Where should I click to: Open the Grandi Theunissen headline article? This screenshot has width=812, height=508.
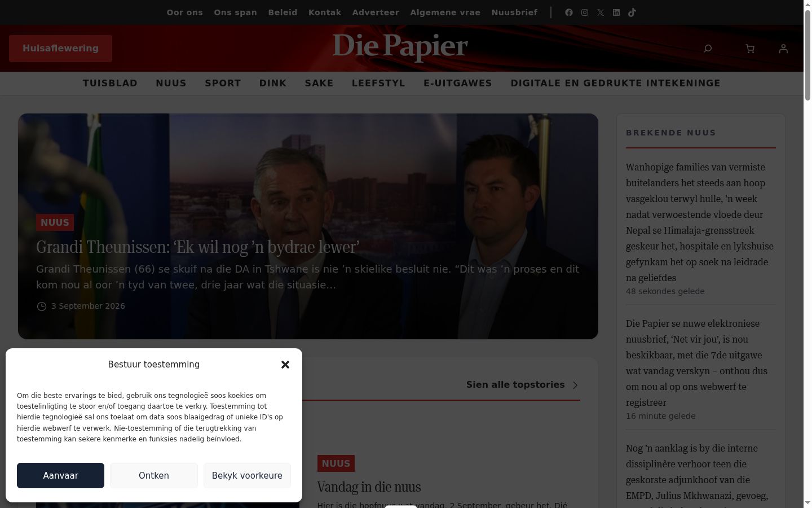198,247
